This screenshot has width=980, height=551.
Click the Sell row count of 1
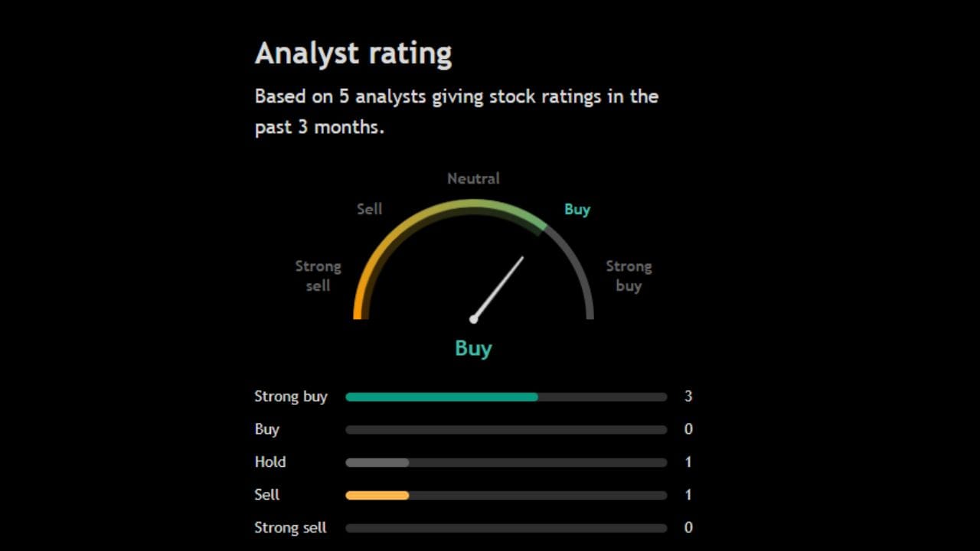tap(688, 495)
